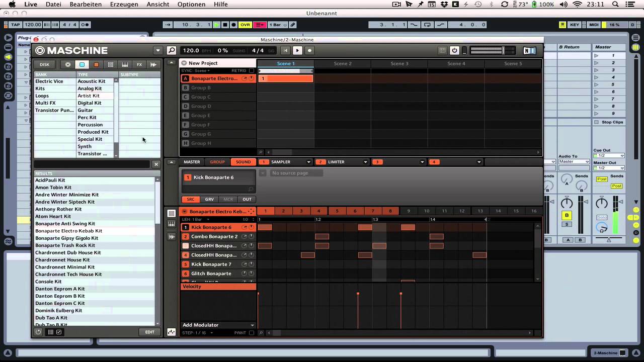Image resolution: width=644 pixels, height=362 pixels.
Task: Toggle KEY map mode in Ableton Live
Action: 575,25
